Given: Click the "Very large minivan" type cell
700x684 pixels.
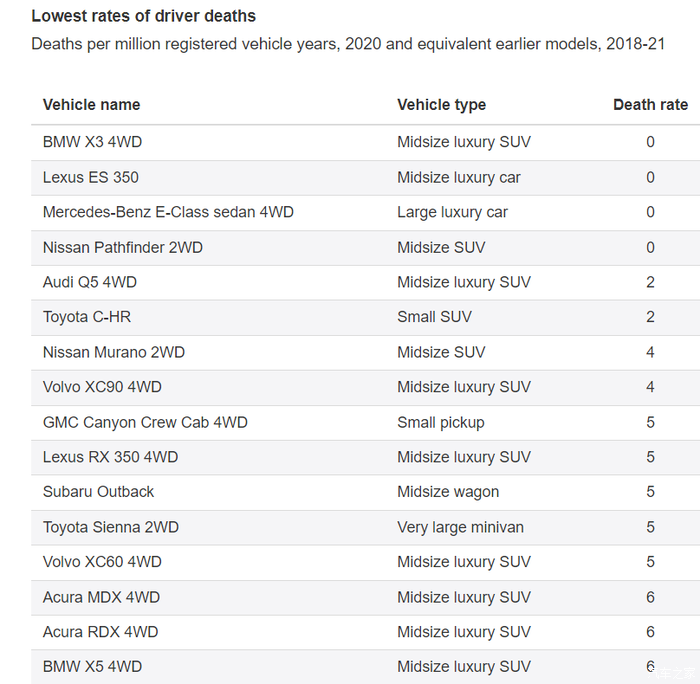Looking at the screenshot, I should point(460,527).
